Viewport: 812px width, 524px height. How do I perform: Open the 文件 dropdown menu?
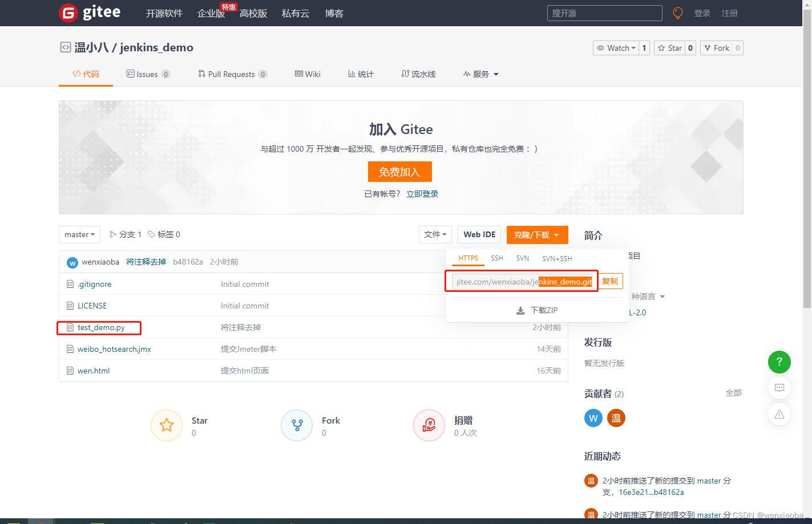435,234
